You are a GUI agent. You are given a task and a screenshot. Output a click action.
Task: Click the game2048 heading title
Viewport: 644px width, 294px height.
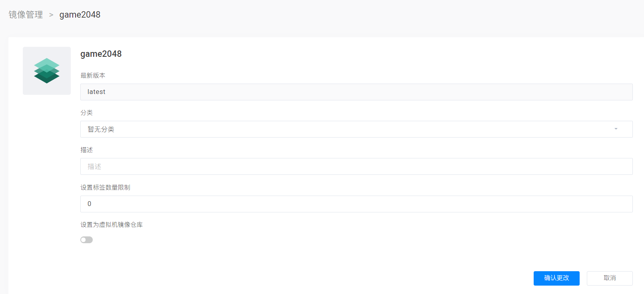pyautogui.click(x=101, y=54)
